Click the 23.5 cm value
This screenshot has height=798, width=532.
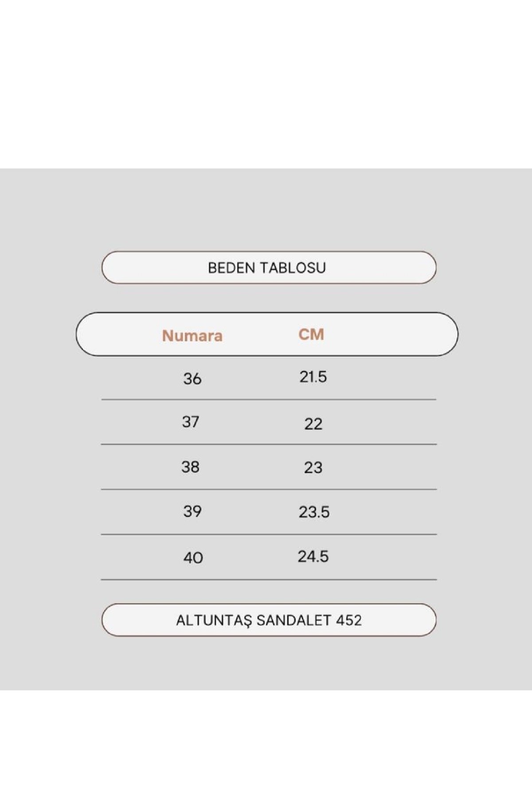pyautogui.click(x=314, y=512)
